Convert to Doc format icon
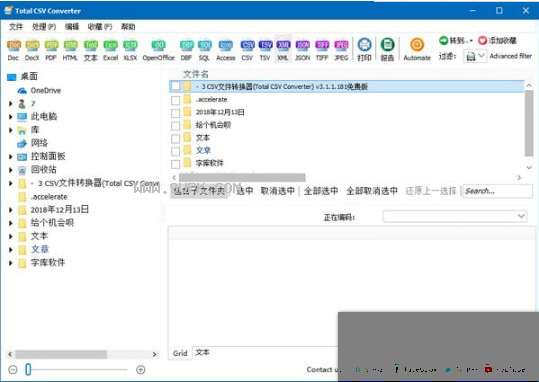 point(14,50)
